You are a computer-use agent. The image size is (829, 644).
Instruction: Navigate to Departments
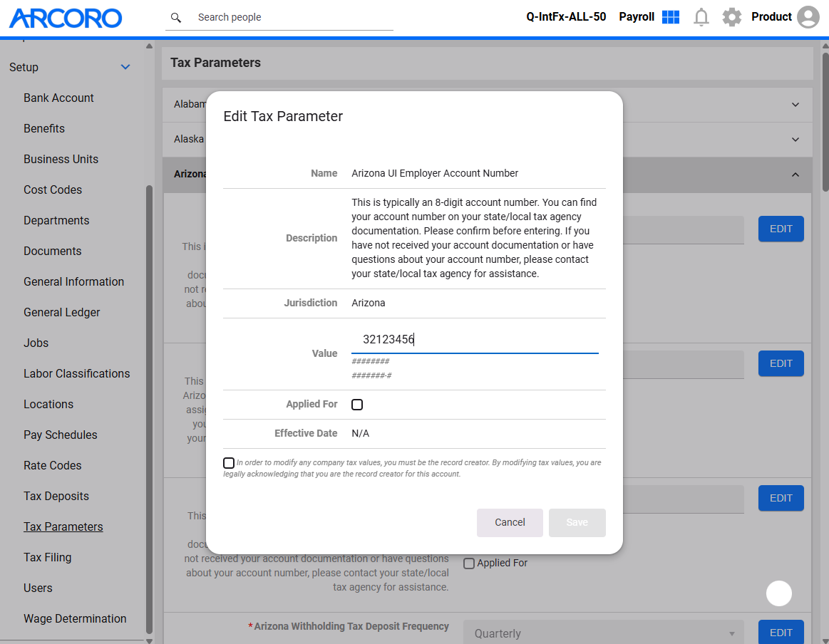[x=56, y=220]
